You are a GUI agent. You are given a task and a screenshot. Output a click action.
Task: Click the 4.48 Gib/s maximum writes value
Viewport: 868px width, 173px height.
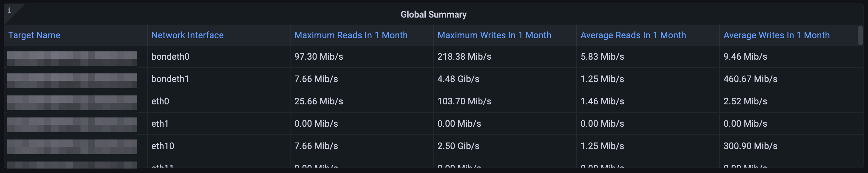coord(458,79)
